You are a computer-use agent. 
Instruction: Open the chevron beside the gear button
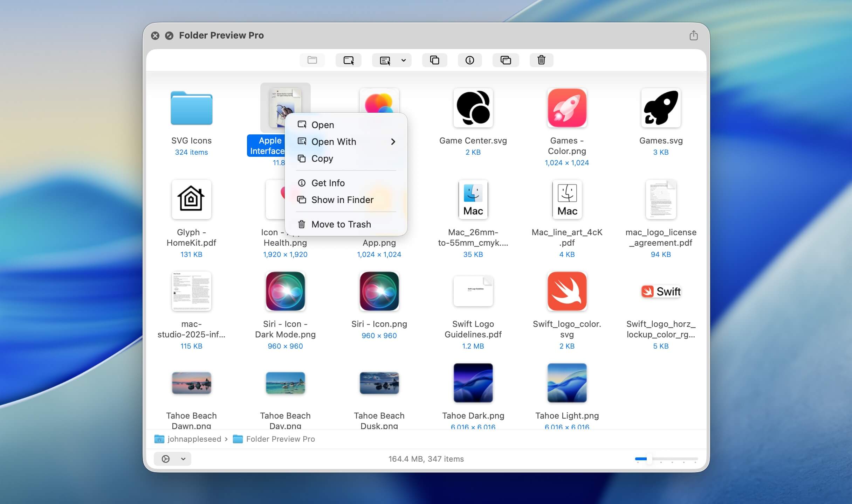(x=183, y=458)
